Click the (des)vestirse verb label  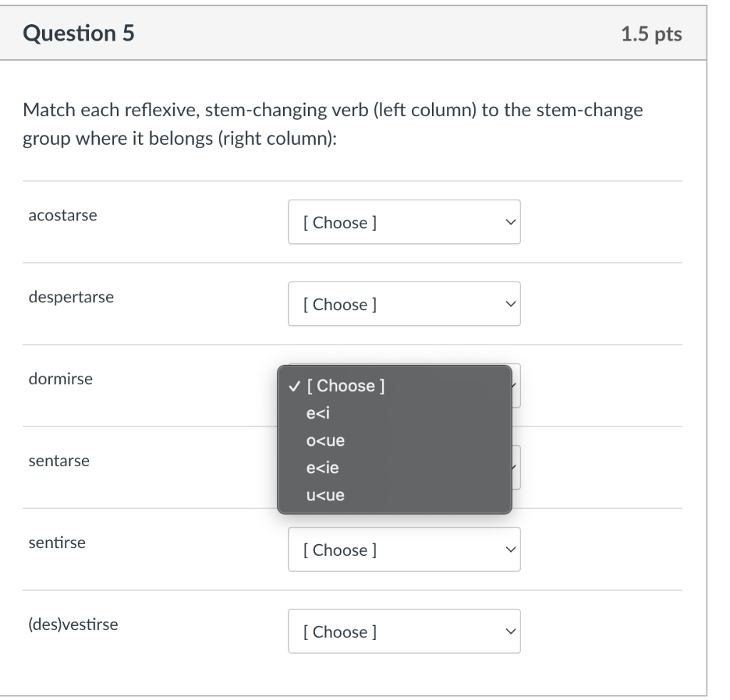(x=73, y=625)
